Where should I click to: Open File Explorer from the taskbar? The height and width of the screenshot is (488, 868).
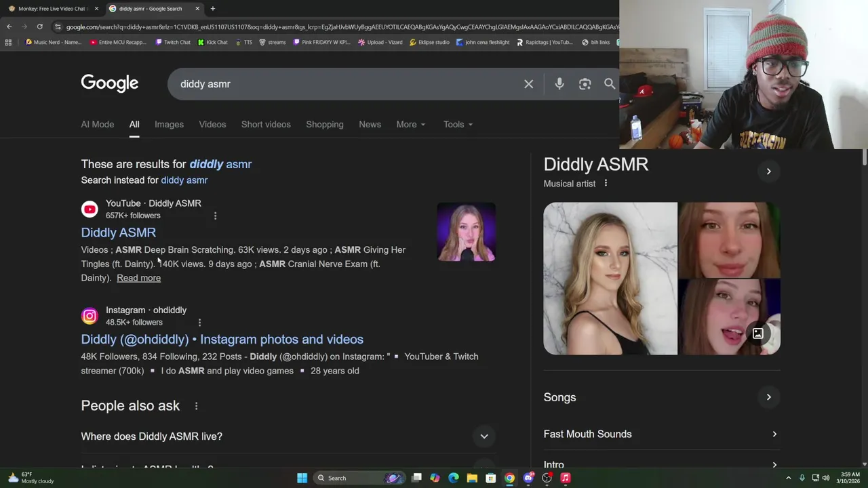click(x=472, y=478)
